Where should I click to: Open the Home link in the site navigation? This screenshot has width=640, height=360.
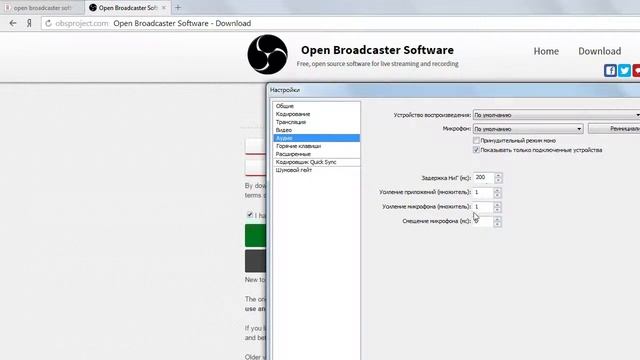(546, 51)
